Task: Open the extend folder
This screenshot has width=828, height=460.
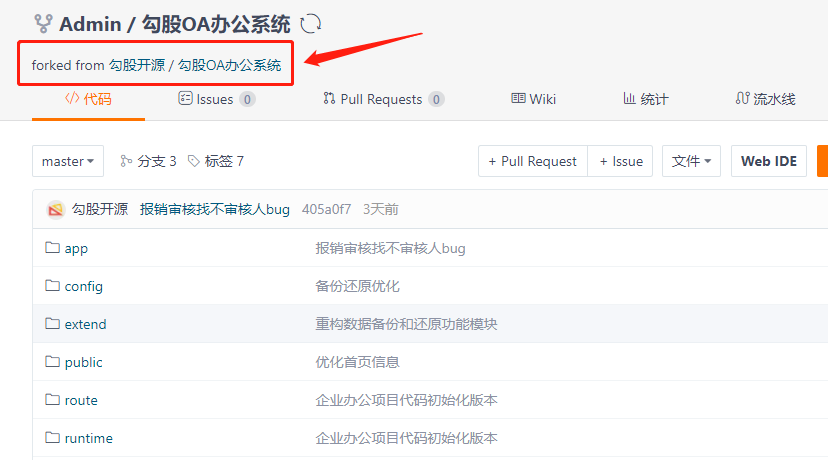Action: click(x=86, y=324)
